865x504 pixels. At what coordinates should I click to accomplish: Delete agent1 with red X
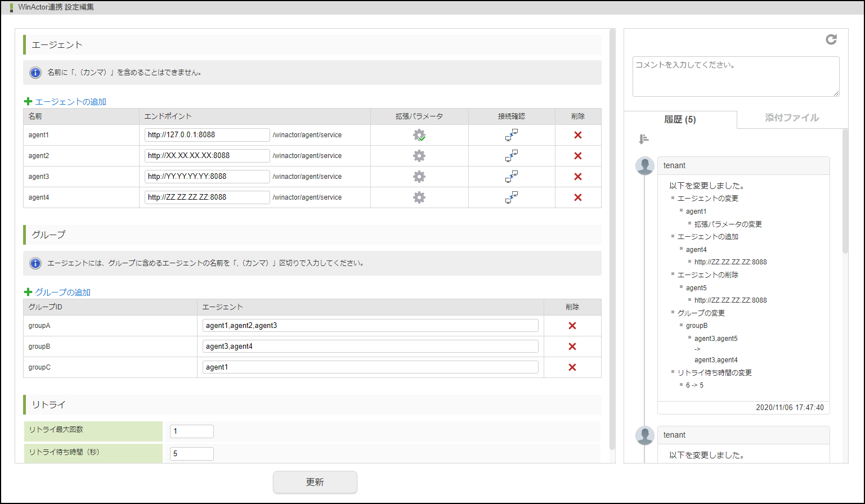[577, 135]
